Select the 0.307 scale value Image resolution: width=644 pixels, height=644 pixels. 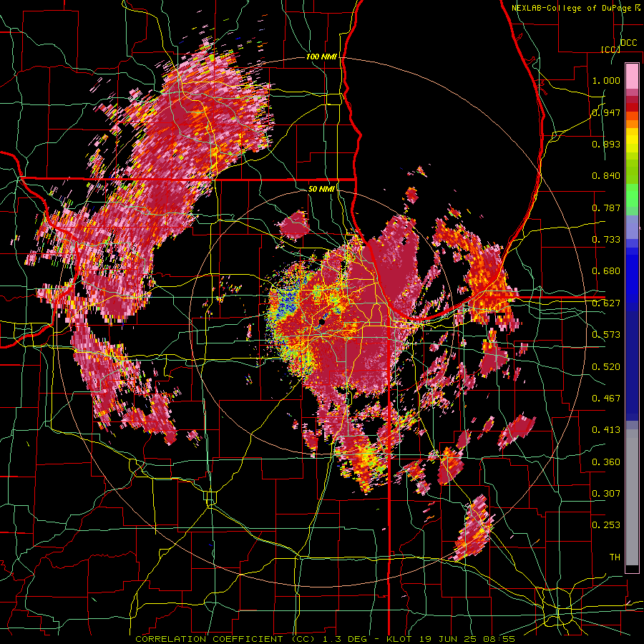(x=606, y=493)
